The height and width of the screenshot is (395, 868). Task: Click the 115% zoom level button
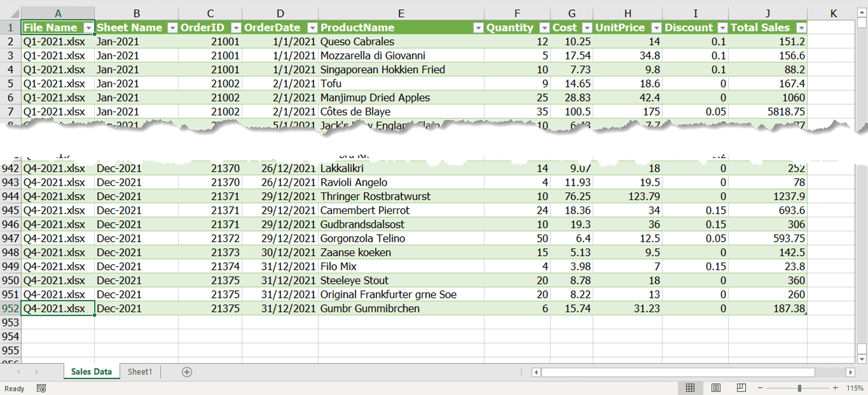pyautogui.click(x=854, y=388)
